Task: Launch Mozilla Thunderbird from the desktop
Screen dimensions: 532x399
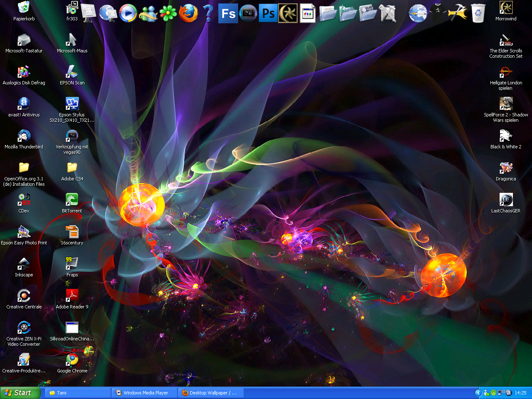Action: click(x=24, y=136)
